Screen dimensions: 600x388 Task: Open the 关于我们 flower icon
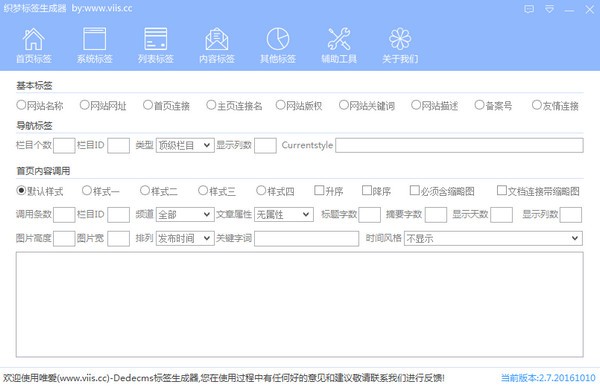[400, 45]
